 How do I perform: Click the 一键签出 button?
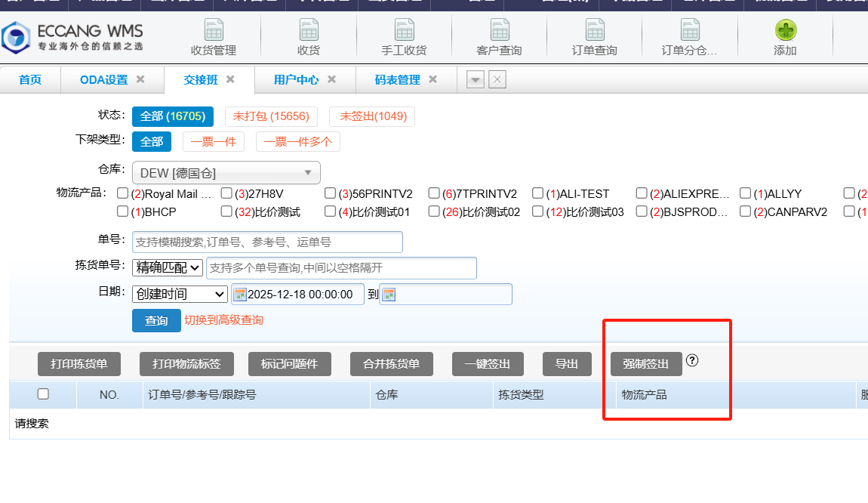point(487,364)
